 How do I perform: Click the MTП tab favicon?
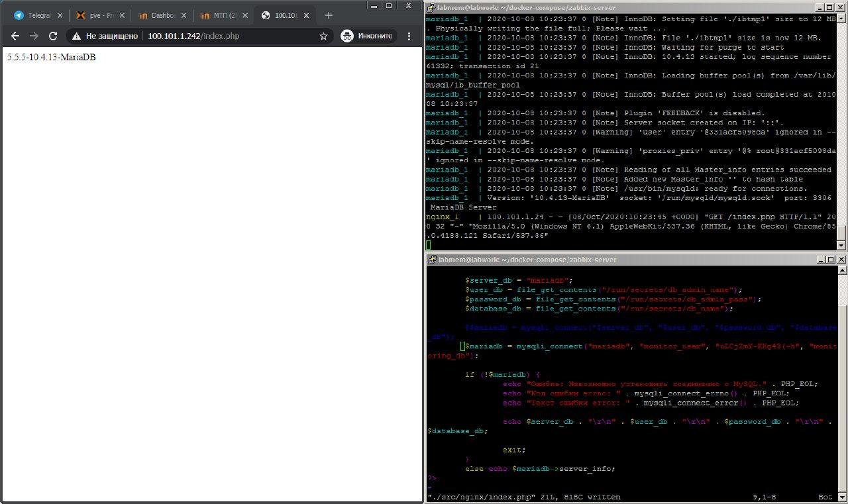tap(205, 15)
